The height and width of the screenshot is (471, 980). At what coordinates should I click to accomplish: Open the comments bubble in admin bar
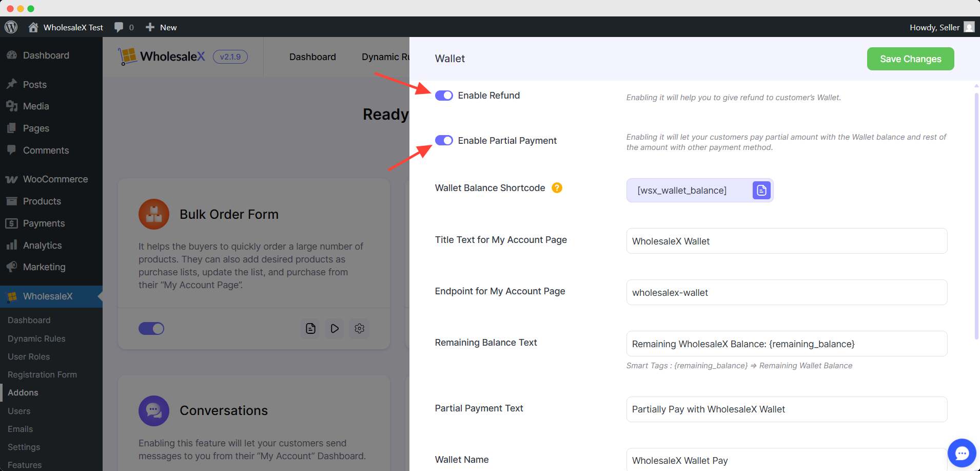pyautogui.click(x=119, y=27)
